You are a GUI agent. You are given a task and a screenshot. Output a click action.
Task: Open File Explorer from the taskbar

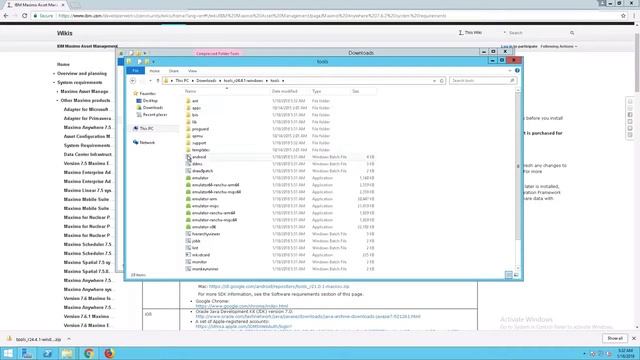(x=67, y=353)
